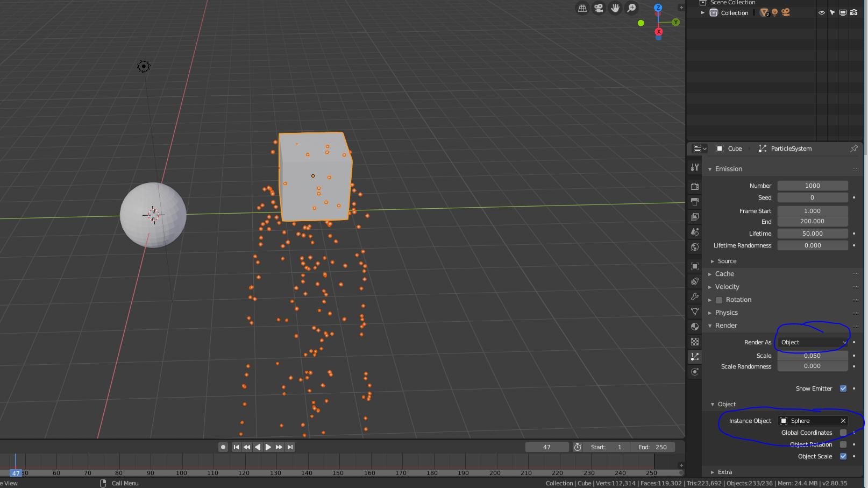The image size is (868, 488).
Task: Clear the Sphere instance object
Action: click(843, 421)
